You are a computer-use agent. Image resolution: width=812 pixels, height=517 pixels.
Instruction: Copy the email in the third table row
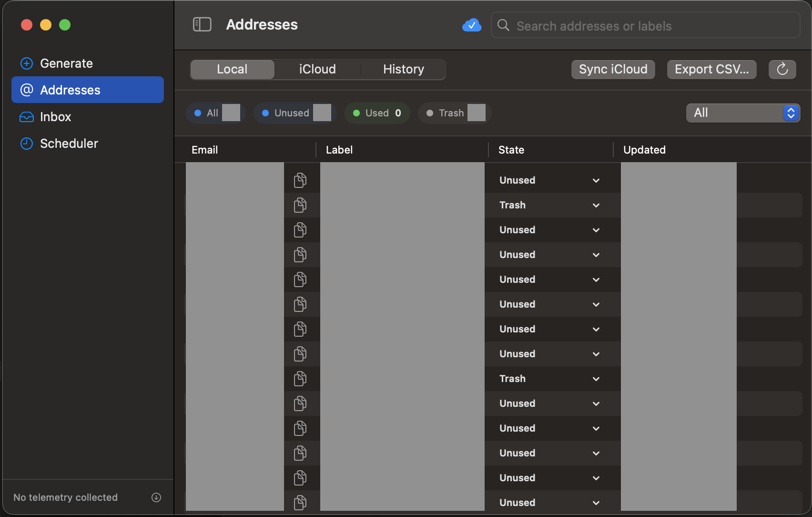click(x=300, y=230)
